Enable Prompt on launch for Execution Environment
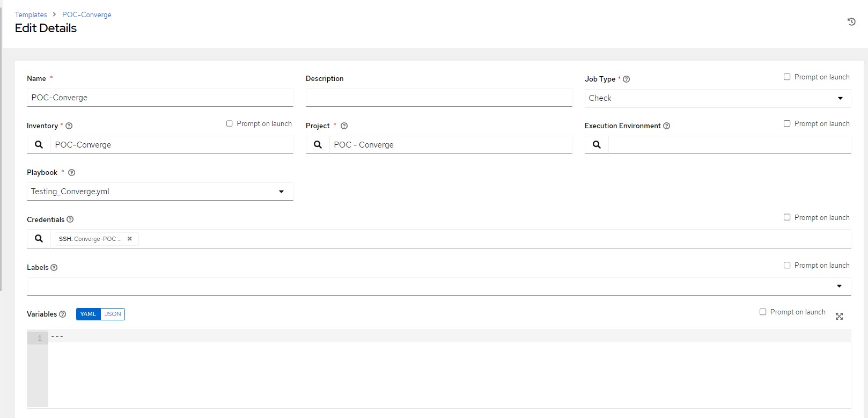 tap(787, 123)
